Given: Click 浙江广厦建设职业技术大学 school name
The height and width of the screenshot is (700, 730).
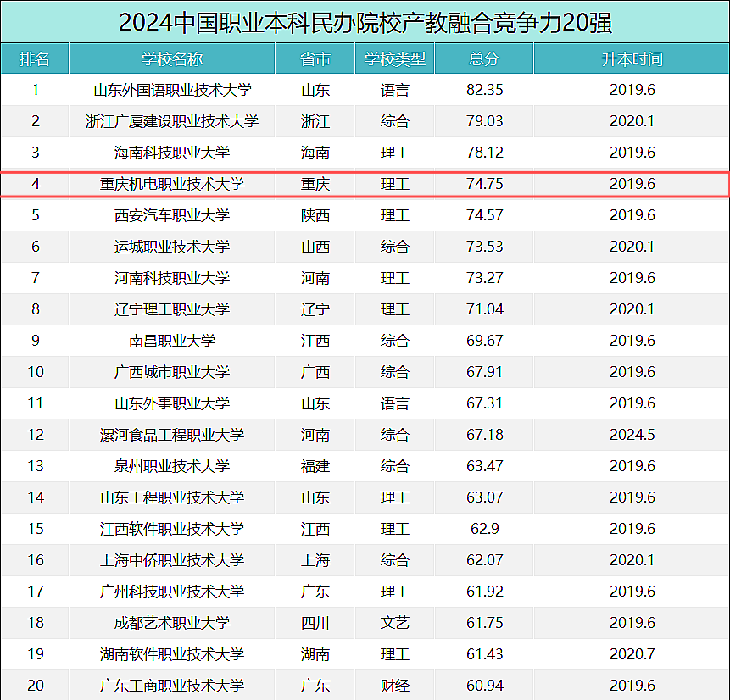Looking at the screenshot, I should point(172,121).
